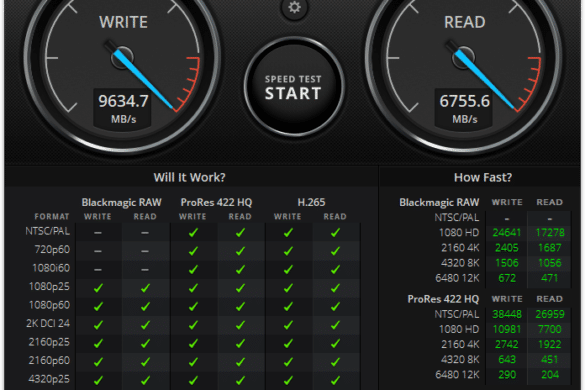
Task: Select the NTSC/PAL row in Will It Work
Action: point(193,232)
